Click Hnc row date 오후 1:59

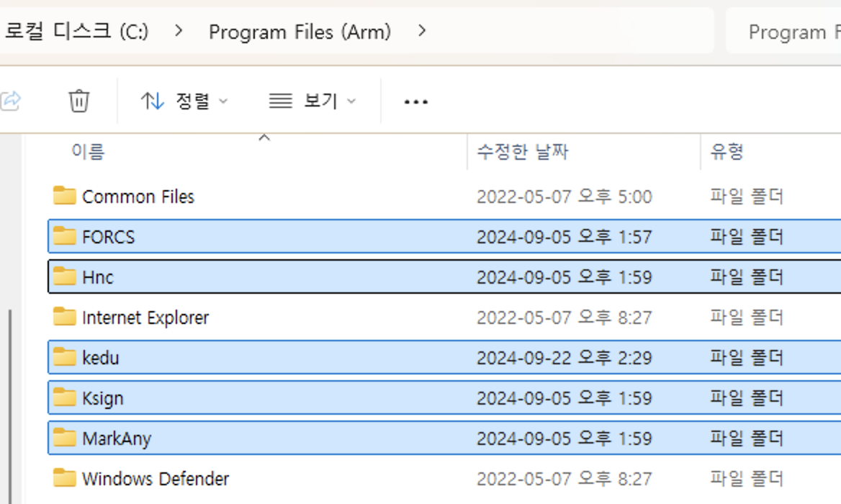point(565,277)
